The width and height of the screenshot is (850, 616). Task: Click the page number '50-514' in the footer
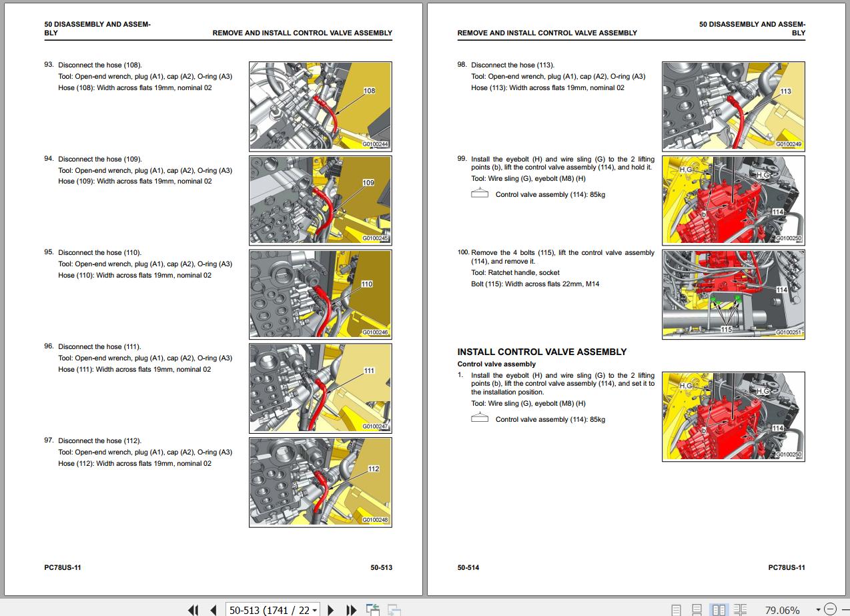468,568
